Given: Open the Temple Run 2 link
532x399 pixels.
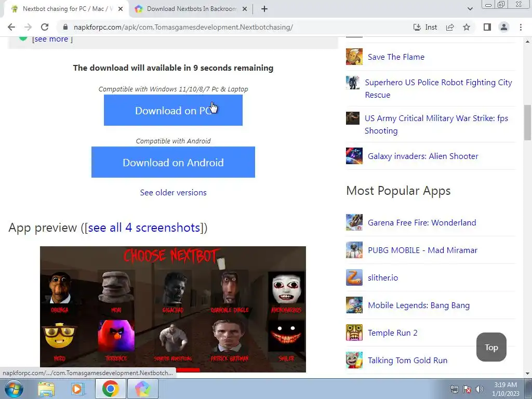Looking at the screenshot, I should pos(393,333).
